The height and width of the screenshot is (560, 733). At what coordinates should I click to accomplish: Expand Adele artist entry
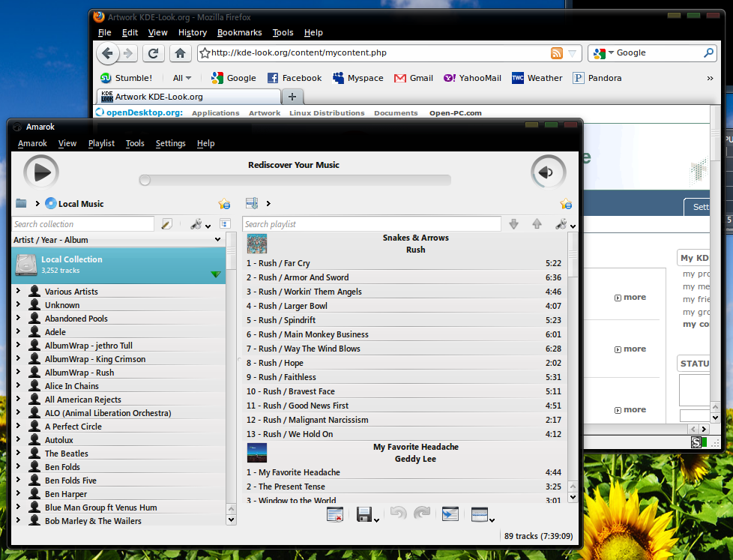[18, 331]
